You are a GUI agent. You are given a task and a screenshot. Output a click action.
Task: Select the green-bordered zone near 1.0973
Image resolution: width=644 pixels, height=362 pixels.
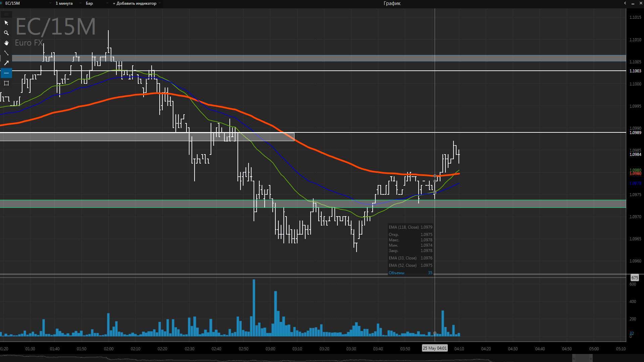click(x=313, y=204)
